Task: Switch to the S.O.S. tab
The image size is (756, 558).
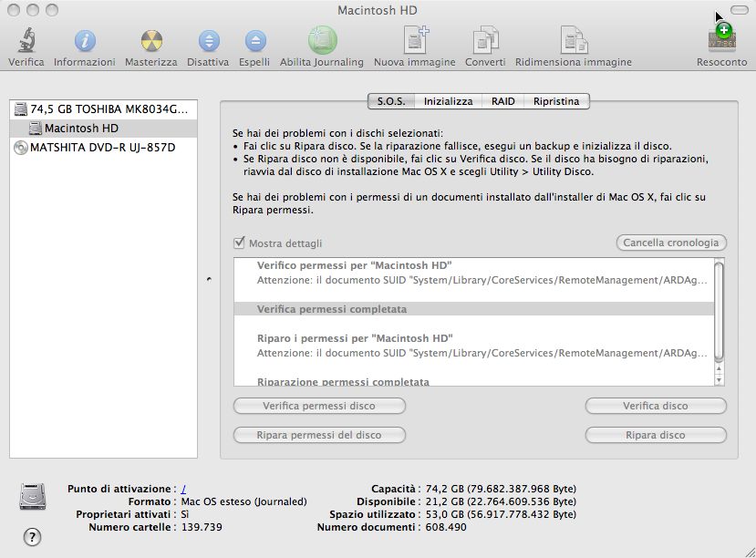Action: (x=391, y=101)
